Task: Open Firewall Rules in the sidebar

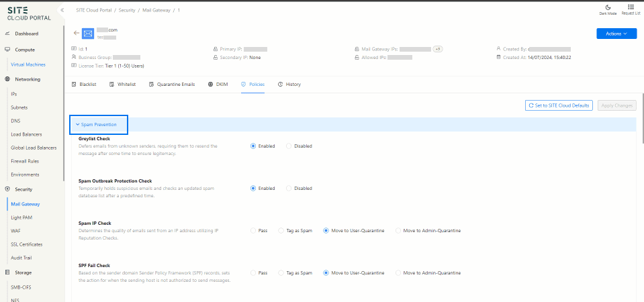Action: pyautogui.click(x=25, y=161)
